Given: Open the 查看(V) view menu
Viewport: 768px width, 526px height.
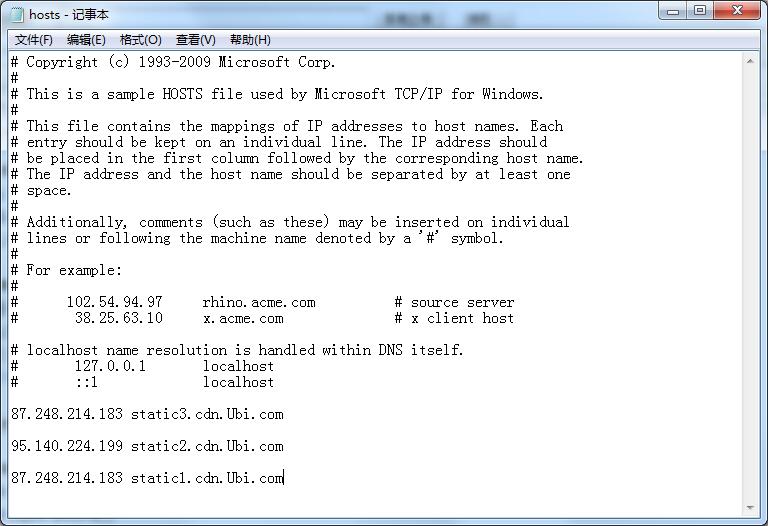Looking at the screenshot, I should click(195, 40).
